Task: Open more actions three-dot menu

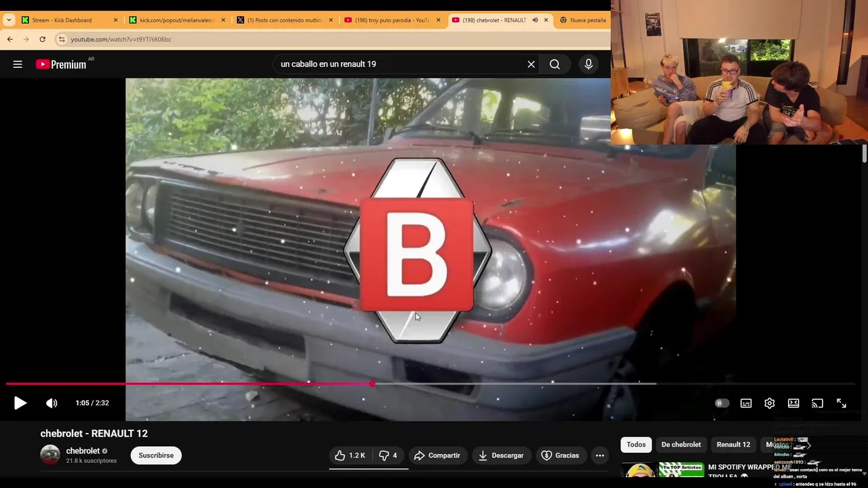Action: 600,455
